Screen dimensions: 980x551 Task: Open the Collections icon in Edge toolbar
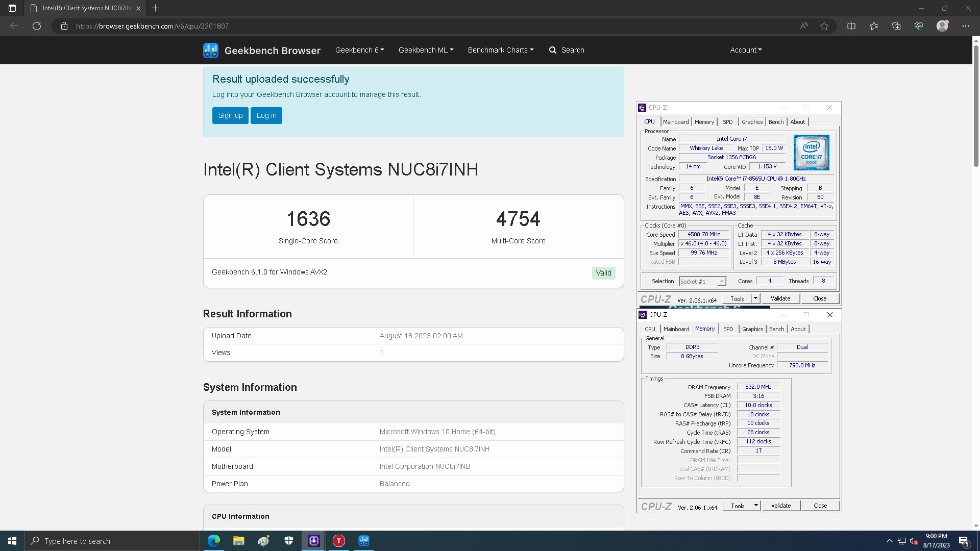click(x=896, y=26)
